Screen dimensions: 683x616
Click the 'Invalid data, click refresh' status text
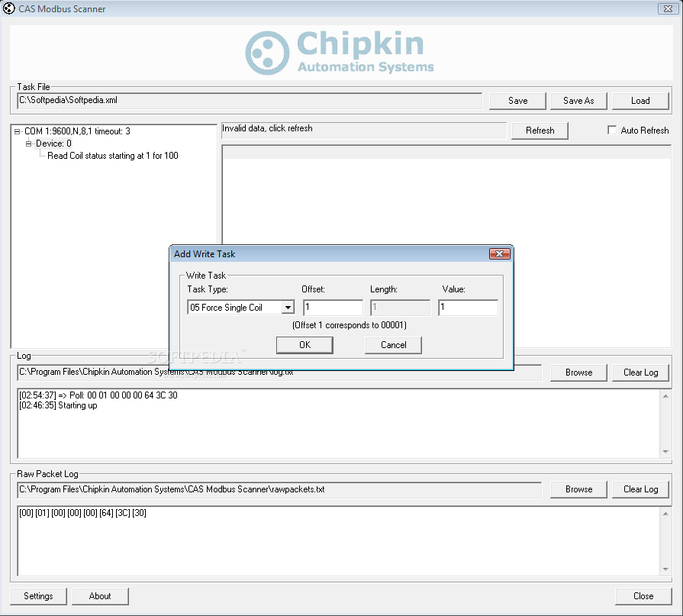point(267,128)
